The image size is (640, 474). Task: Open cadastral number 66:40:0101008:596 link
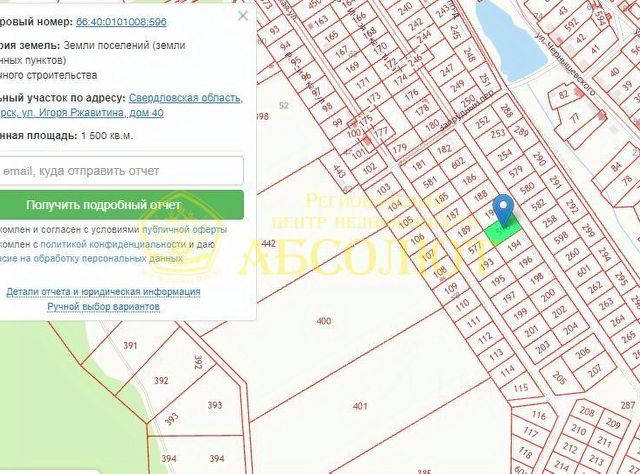(121, 22)
